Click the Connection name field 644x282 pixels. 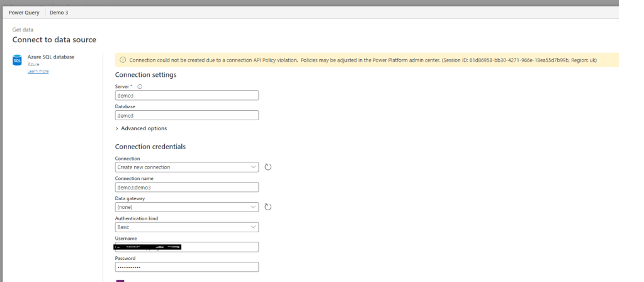[x=187, y=187]
